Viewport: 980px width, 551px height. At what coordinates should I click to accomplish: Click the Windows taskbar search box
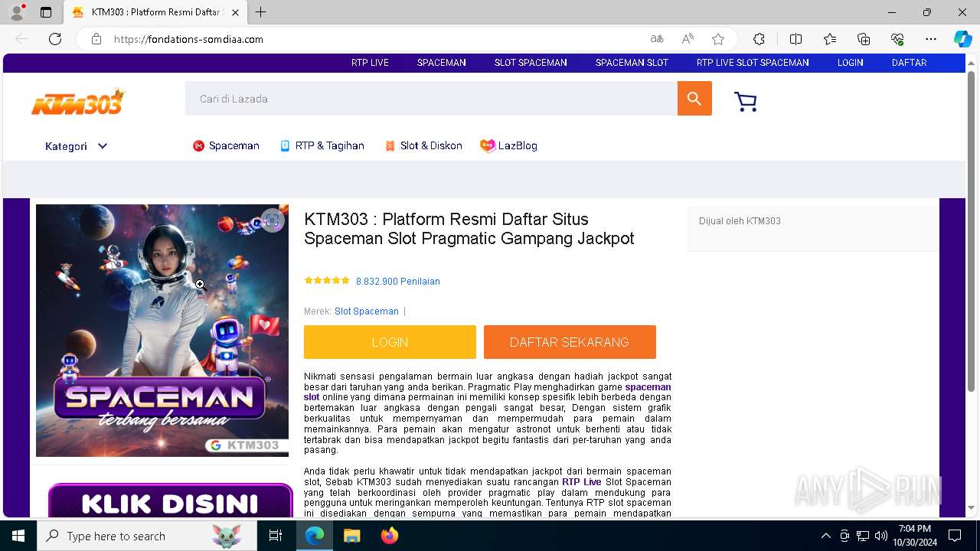[147, 536]
